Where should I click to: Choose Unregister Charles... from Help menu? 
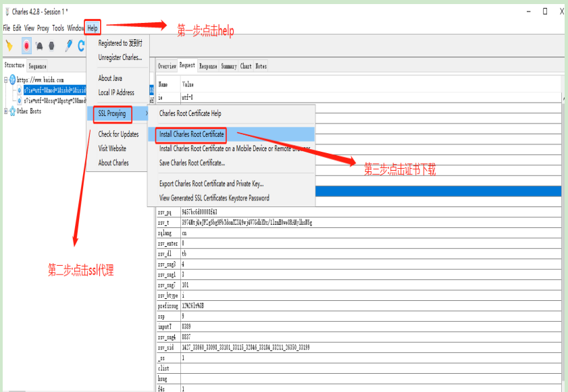[x=120, y=57]
